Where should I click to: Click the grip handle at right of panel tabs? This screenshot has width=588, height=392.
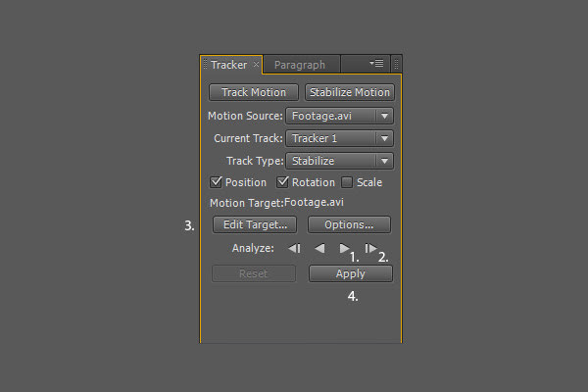(x=396, y=65)
